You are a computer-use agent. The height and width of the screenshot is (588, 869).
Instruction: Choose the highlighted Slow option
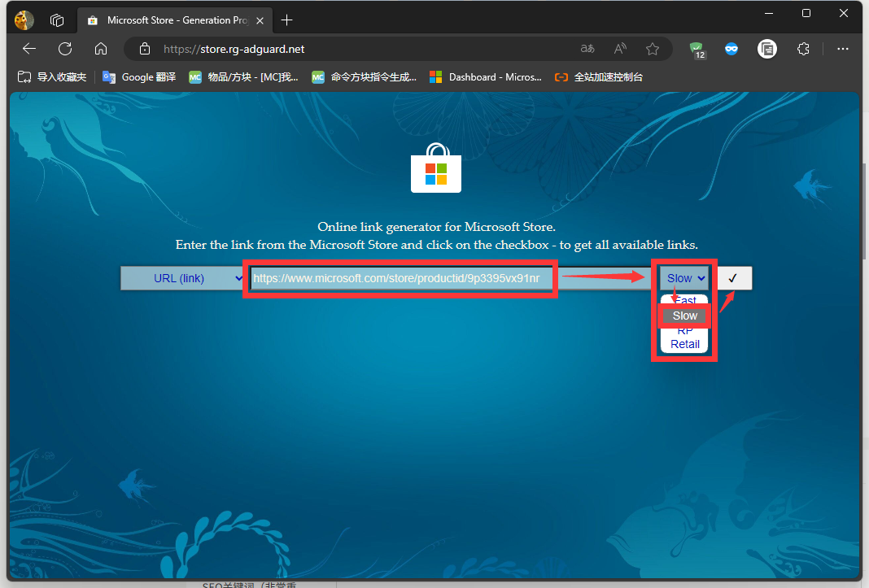coord(684,316)
